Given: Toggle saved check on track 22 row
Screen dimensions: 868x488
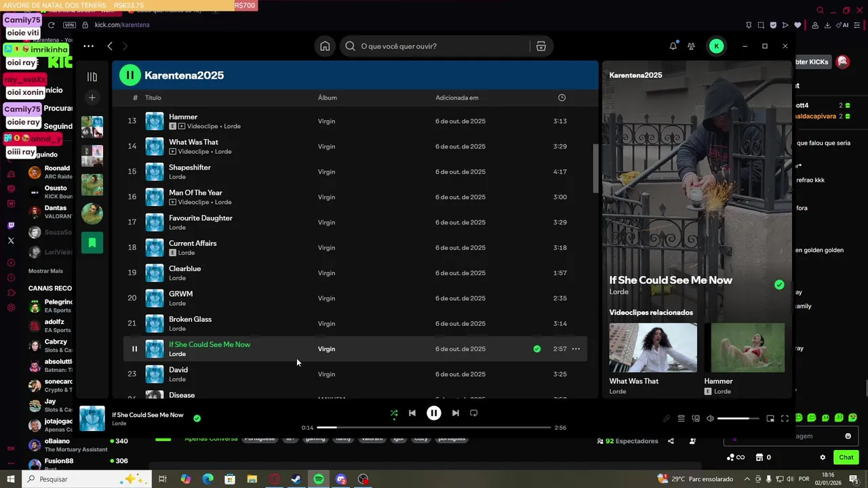Looking at the screenshot, I should click(537, 349).
